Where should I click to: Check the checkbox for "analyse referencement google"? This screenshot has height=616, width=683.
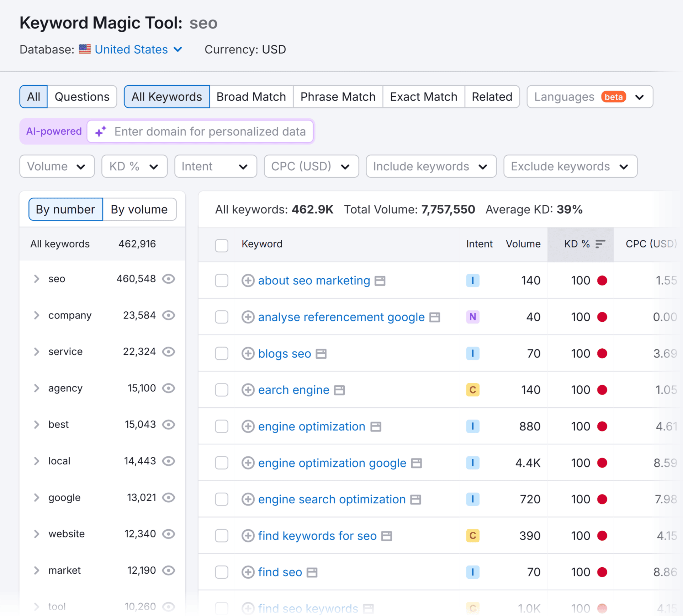tap(221, 317)
